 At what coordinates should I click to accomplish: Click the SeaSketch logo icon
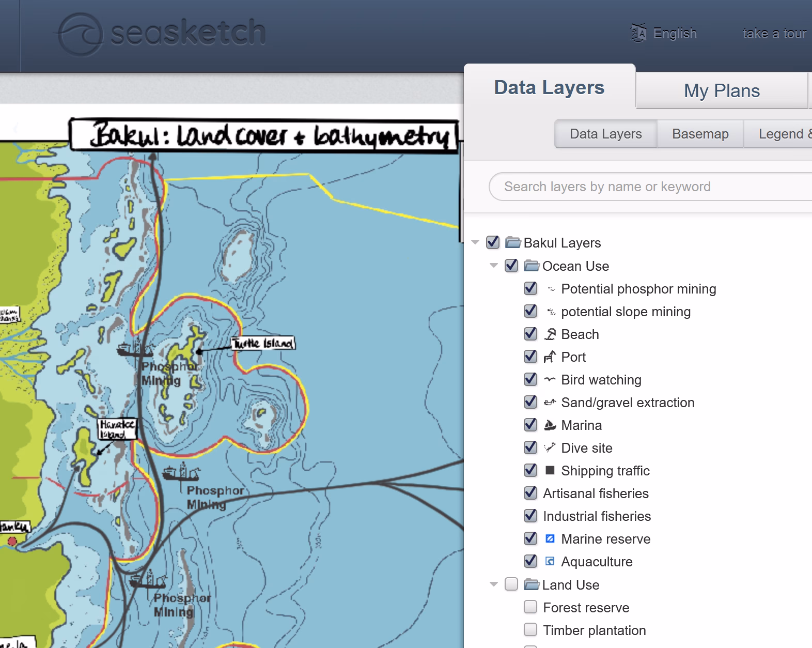pos(80,34)
